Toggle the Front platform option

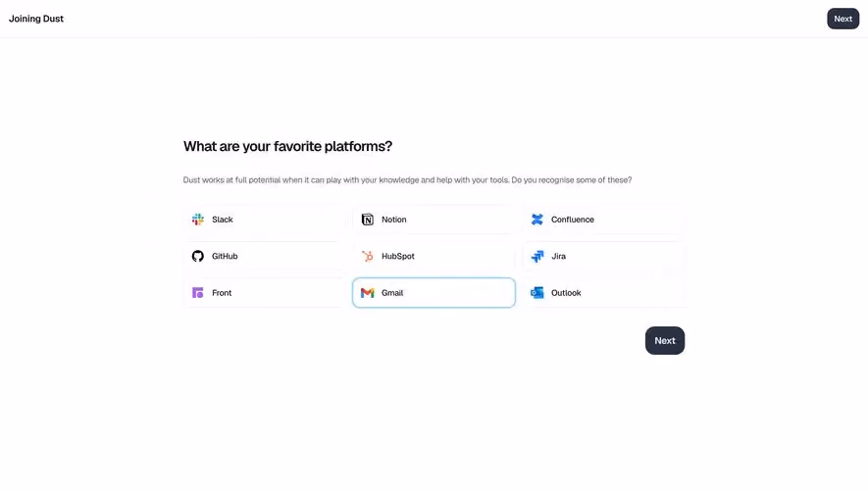264,292
